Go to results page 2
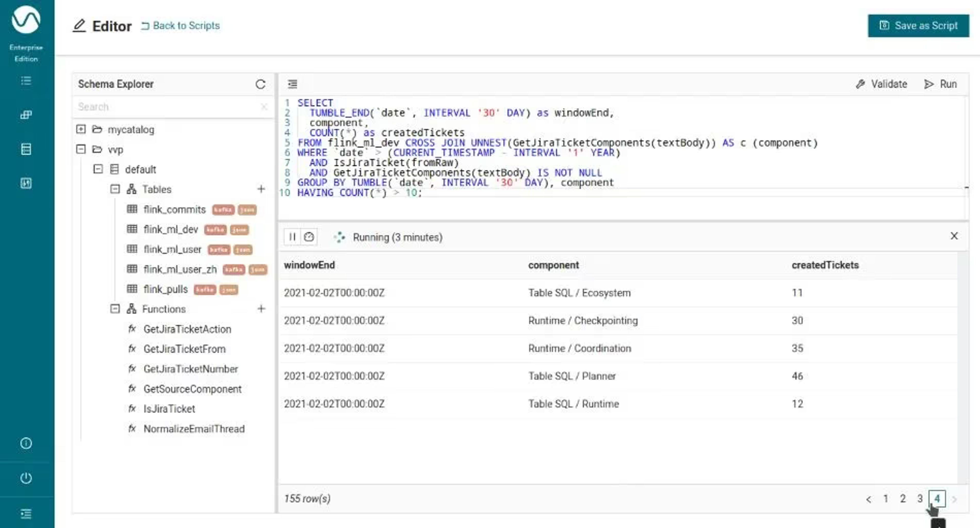980x528 pixels. (902, 498)
